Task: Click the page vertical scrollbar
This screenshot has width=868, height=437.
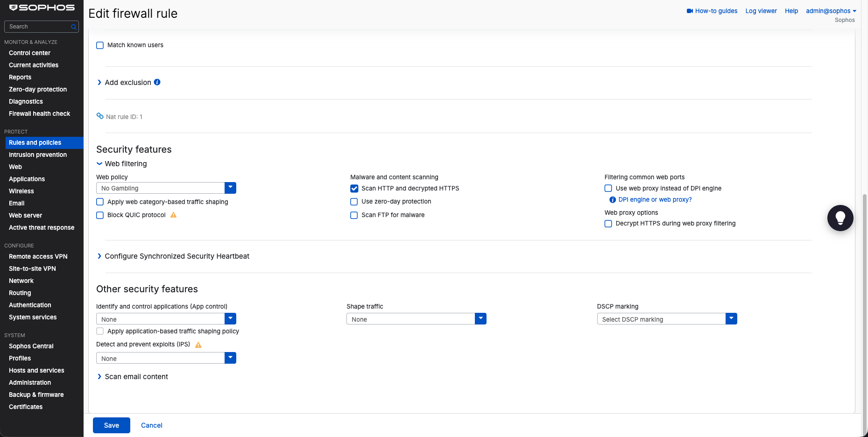Action: (864, 308)
